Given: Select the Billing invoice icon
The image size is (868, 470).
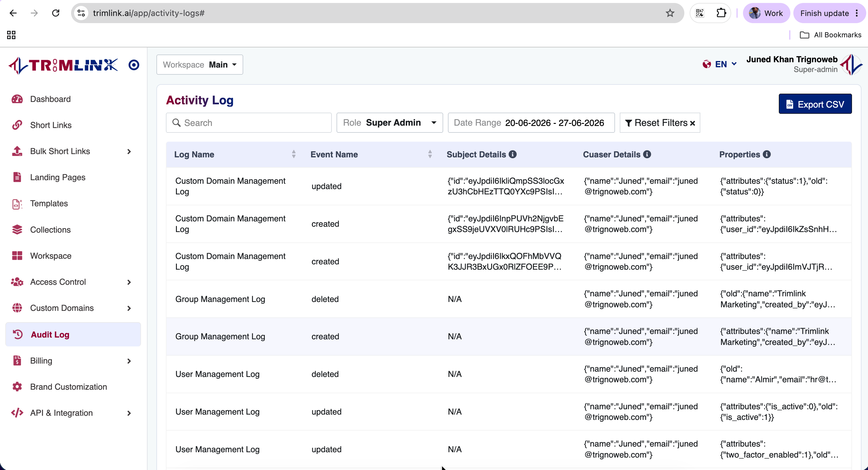Looking at the screenshot, I should [17, 360].
